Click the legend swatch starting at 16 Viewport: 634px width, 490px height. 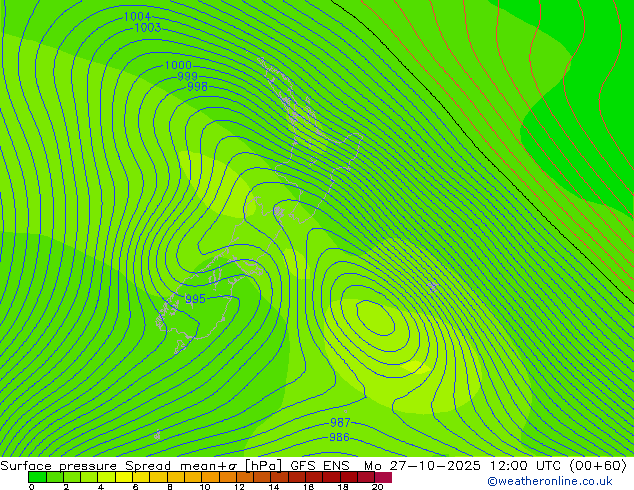tap(314, 477)
